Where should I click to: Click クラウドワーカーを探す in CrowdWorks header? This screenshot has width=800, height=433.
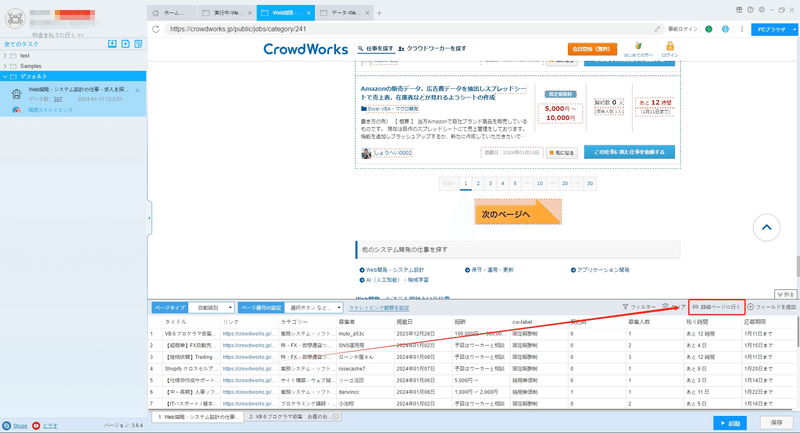pyautogui.click(x=432, y=48)
